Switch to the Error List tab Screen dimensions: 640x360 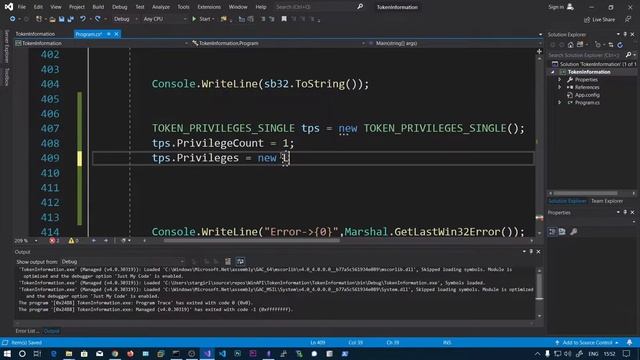click(x=27, y=331)
